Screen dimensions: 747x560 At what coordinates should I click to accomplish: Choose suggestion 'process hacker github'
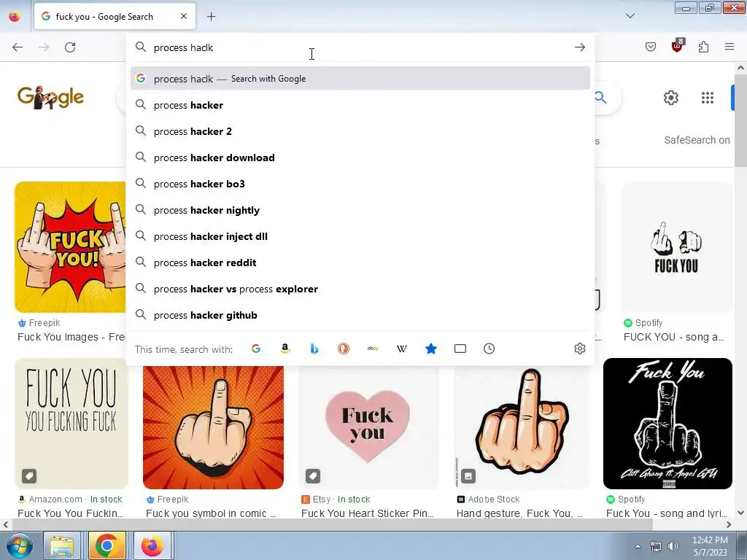(360, 315)
